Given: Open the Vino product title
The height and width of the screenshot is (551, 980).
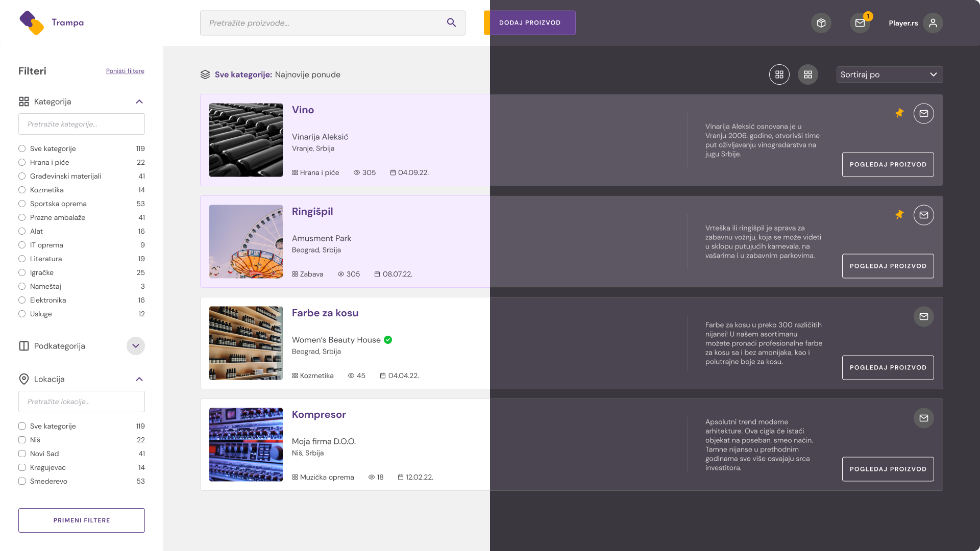Looking at the screenshot, I should [x=303, y=110].
